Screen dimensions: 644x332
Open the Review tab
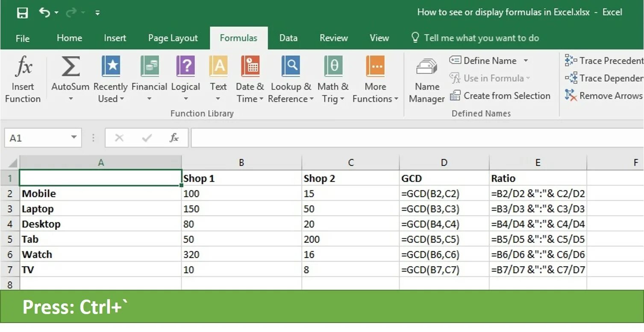[334, 38]
